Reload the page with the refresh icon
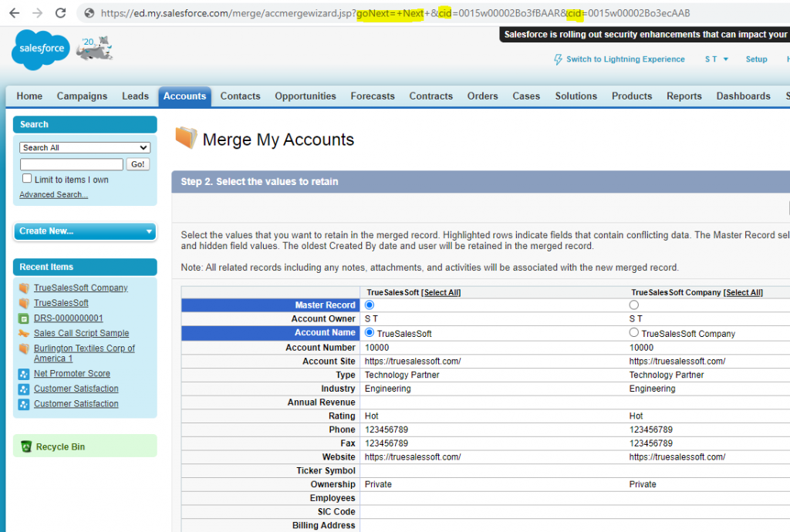Viewport: 790px width, 532px height. [x=60, y=13]
